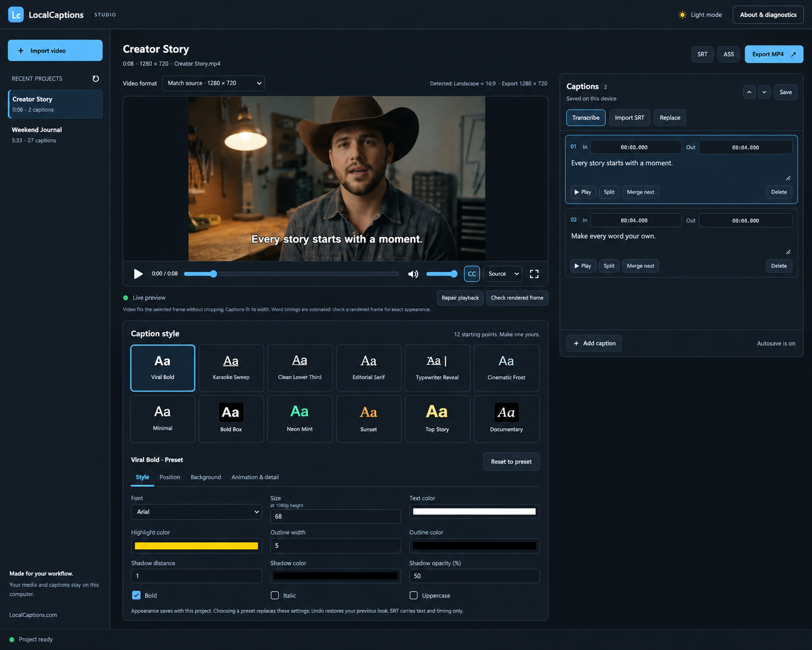This screenshot has width=812, height=650.
Task: Move to previous caption with up chevron
Action: 749,92
